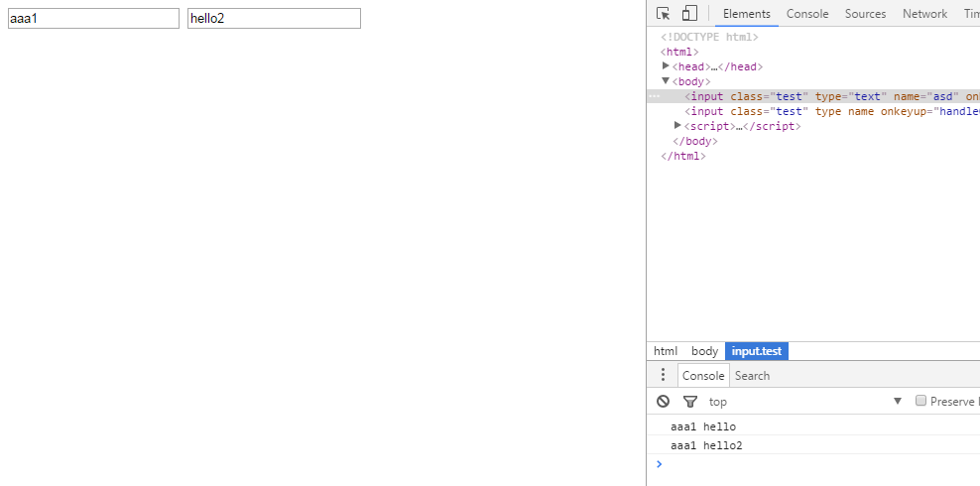This screenshot has height=486, width=980.
Task: Select the closing </html> tag
Action: coord(682,156)
